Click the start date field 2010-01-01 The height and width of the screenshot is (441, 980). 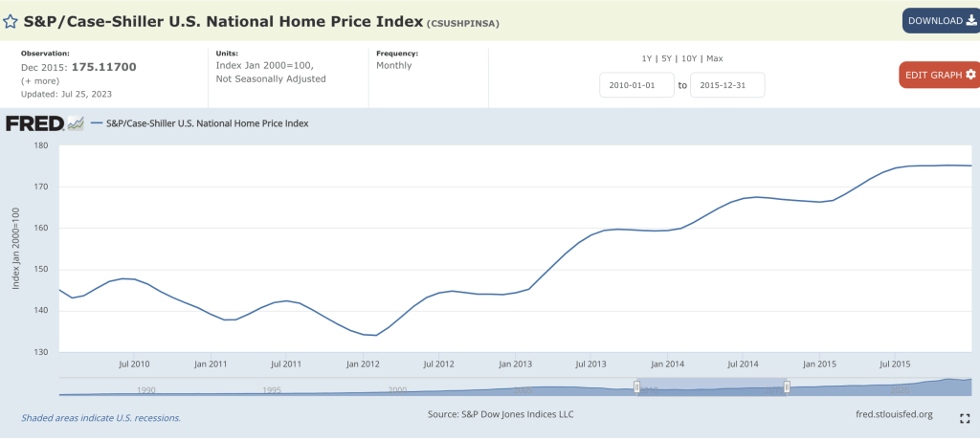(637, 85)
